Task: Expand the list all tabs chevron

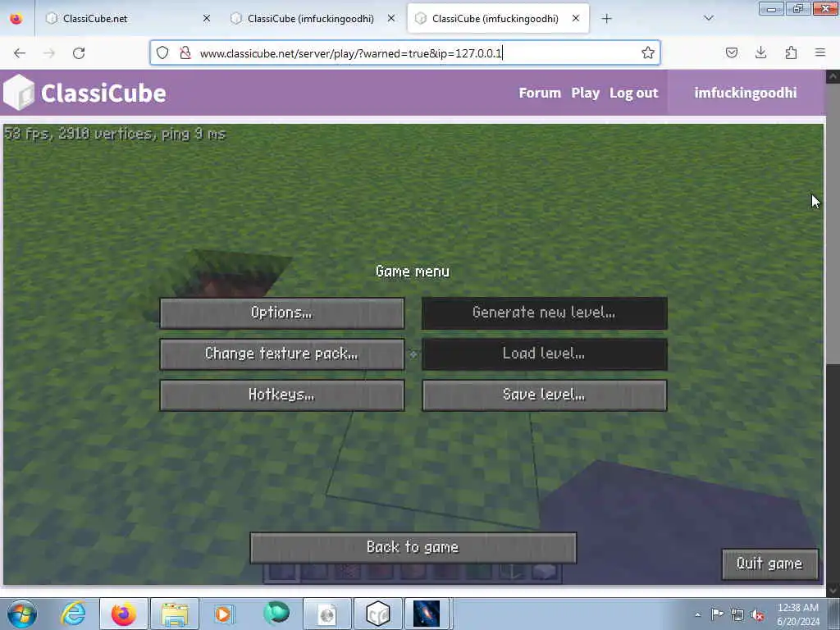Action: tap(708, 18)
